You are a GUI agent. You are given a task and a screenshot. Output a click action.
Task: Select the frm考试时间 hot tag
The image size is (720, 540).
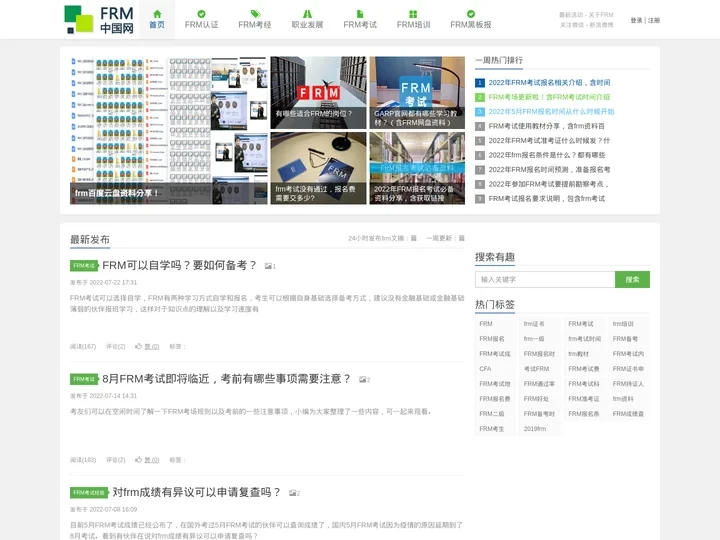(x=585, y=339)
